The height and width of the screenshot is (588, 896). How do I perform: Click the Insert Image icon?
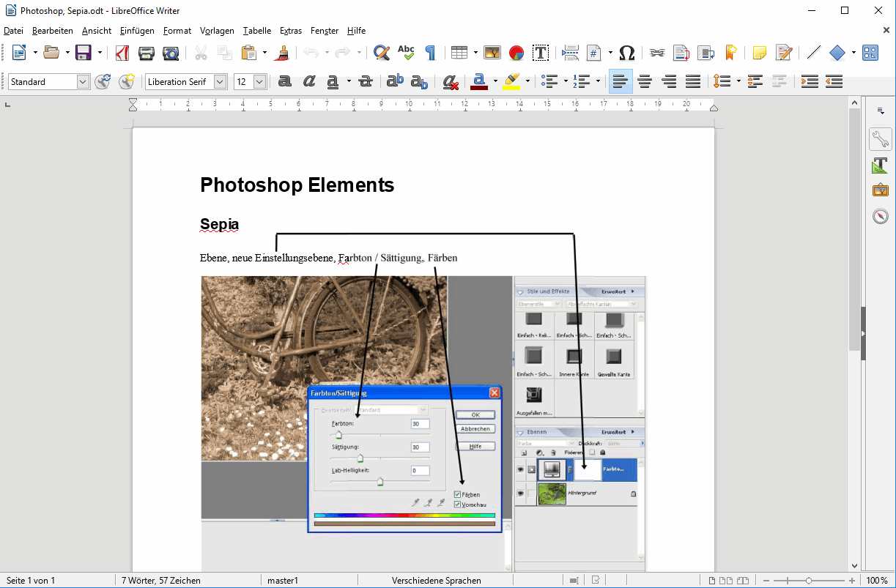point(492,53)
